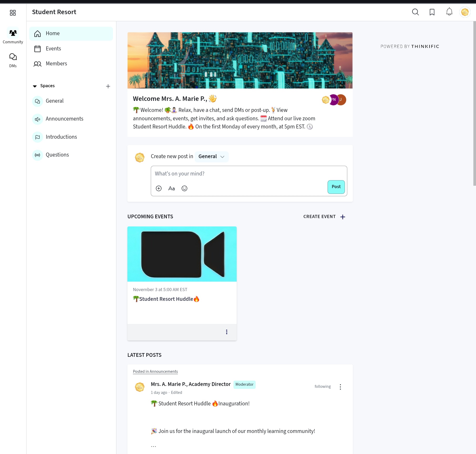This screenshot has width=476, height=454.
Task: Focus the What's on your mind field
Action: pos(236,174)
